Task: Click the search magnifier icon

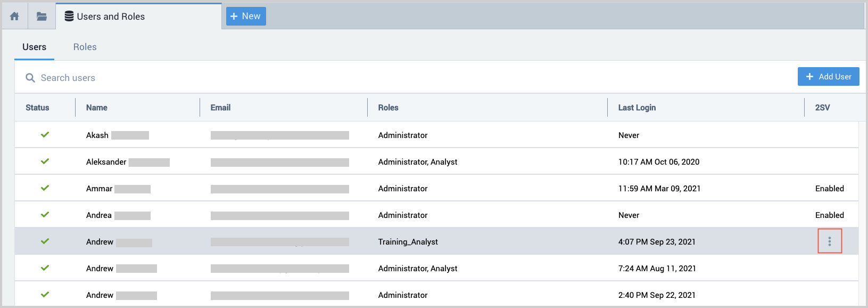Action: coord(30,78)
